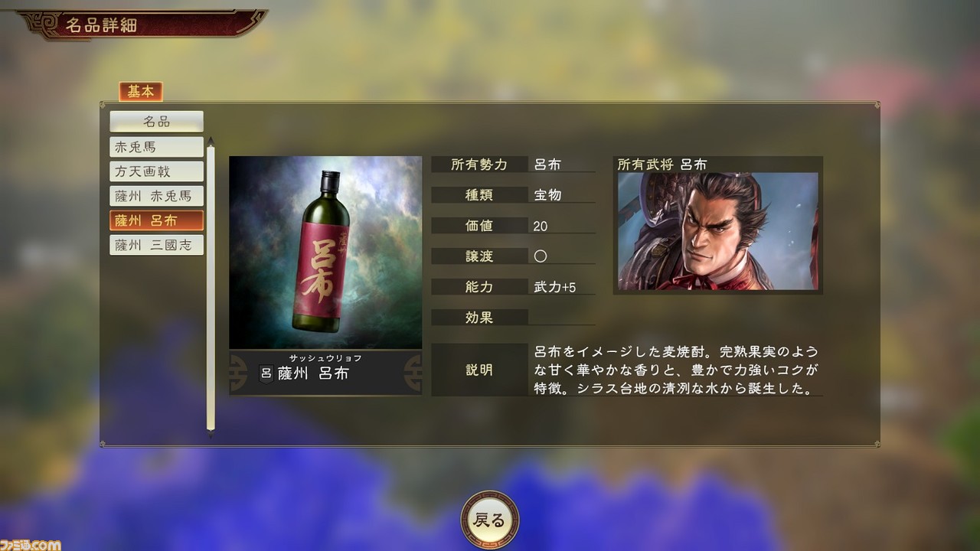Click the 呂 faction badge icon
The width and height of the screenshot is (980, 551).
click(266, 373)
